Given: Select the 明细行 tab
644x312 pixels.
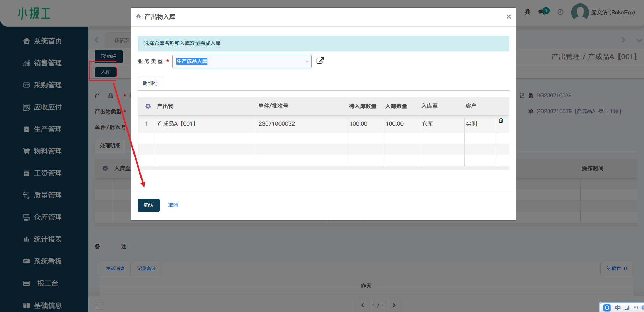Looking at the screenshot, I should coord(150,83).
